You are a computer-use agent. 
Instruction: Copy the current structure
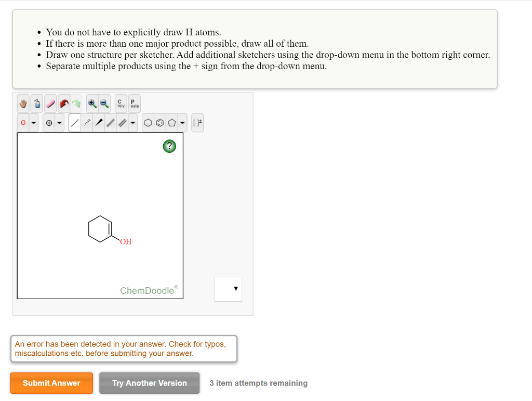tap(120, 104)
